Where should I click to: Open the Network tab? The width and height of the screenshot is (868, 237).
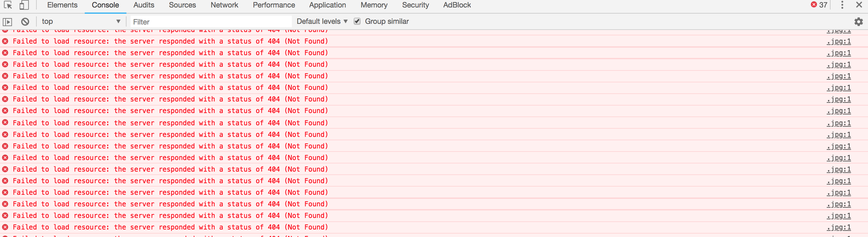click(224, 5)
